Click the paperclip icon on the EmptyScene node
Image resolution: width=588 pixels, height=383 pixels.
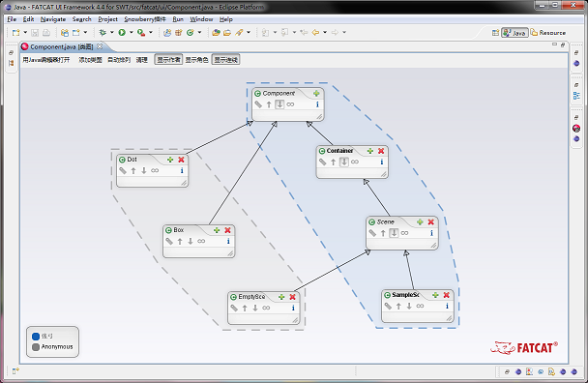pyautogui.click(x=234, y=308)
